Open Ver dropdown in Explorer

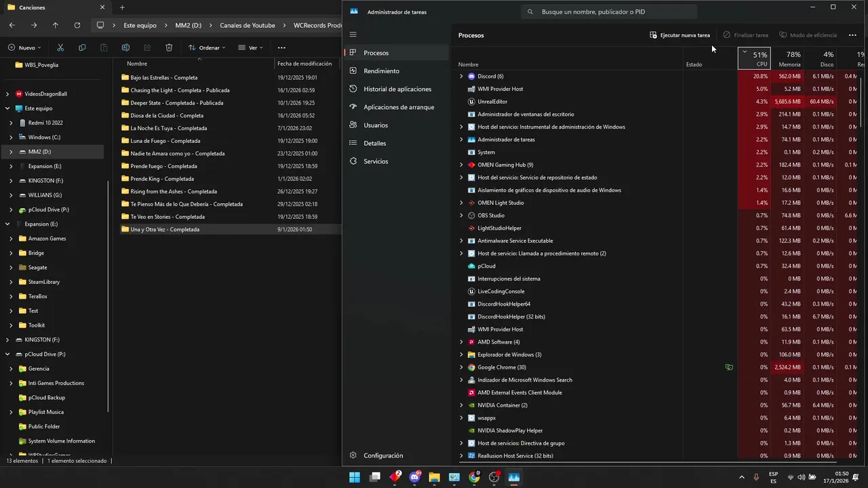(x=251, y=47)
